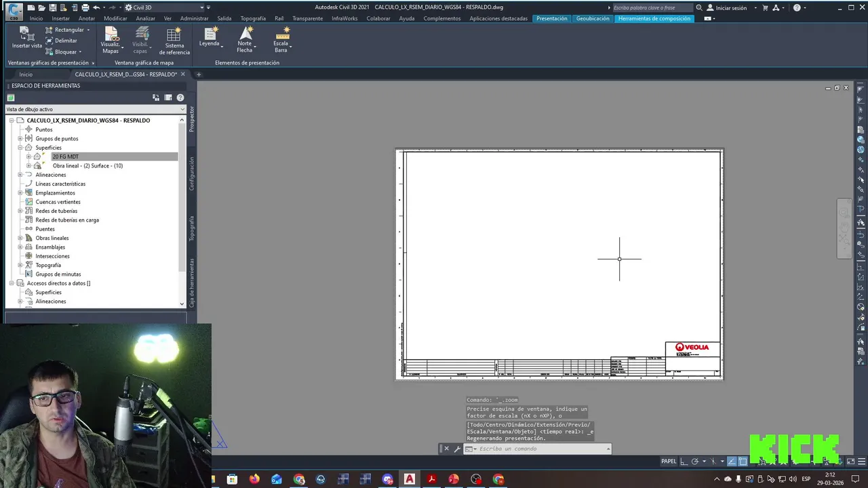
Task: Expand the Redes de tuberías node
Action: 20,211
